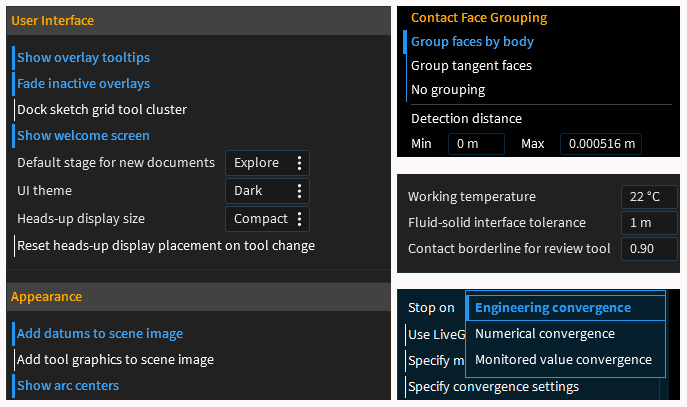
Task: Click the Max detection distance field
Action: point(601,144)
